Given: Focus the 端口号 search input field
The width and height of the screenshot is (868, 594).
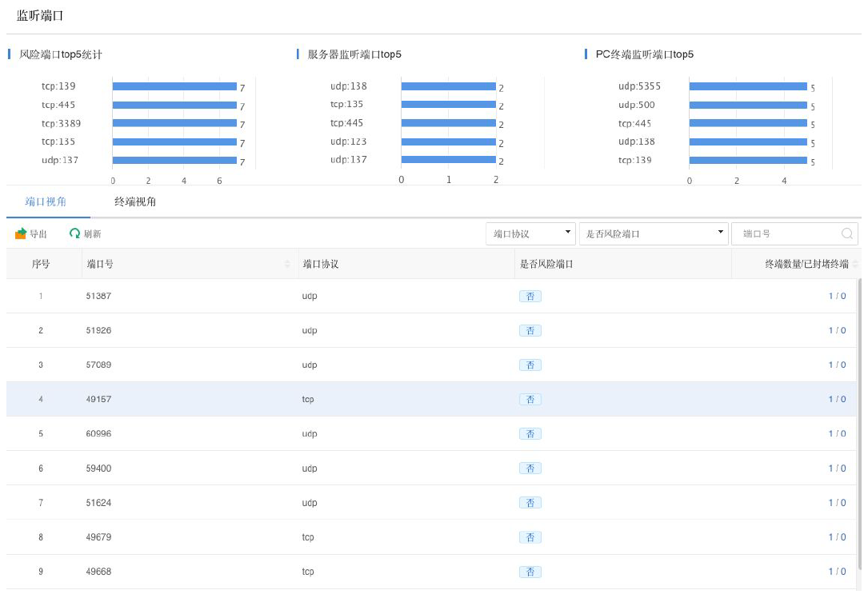Looking at the screenshot, I should click(787, 233).
